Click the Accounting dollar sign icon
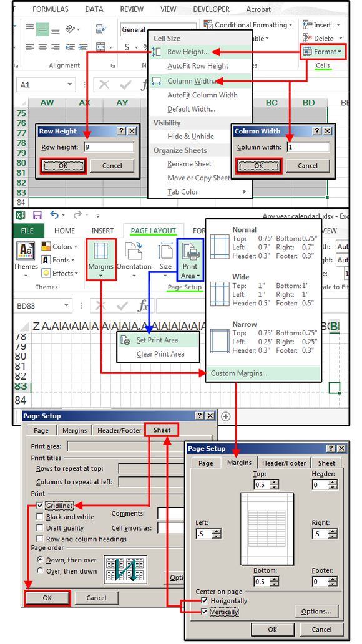The width and height of the screenshot is (362, 644). tap(127, 47)
